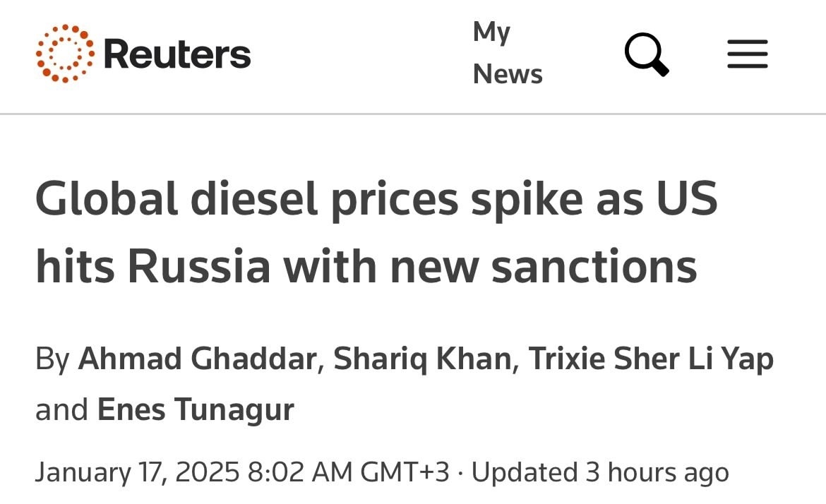Click the Updated 3 hours ago text
This screenshot has height=504, width=826.
(x=599, y=472)
